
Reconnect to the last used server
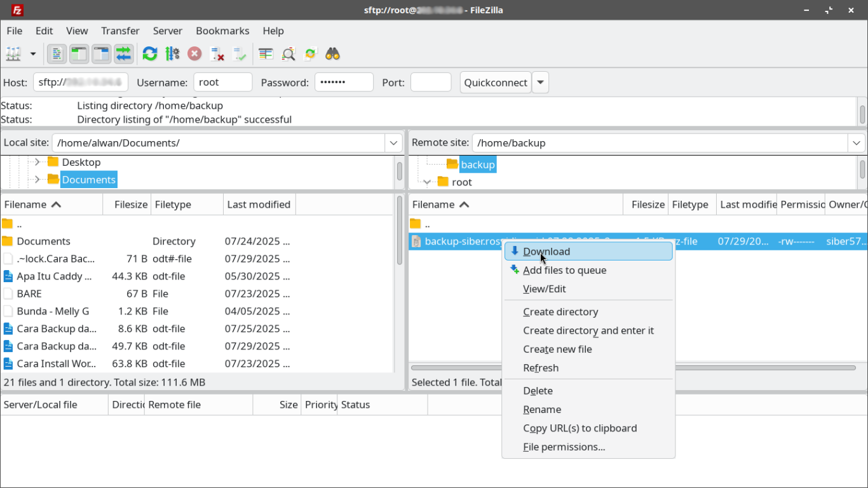240,54
